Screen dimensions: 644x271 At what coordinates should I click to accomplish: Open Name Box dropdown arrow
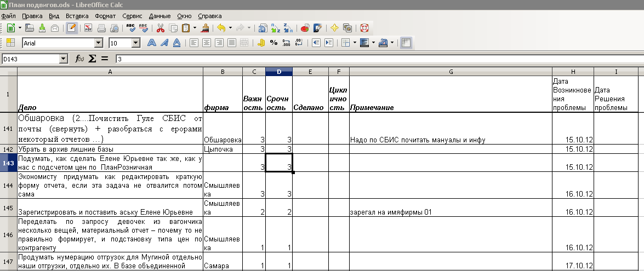click(x=63, y=59)
